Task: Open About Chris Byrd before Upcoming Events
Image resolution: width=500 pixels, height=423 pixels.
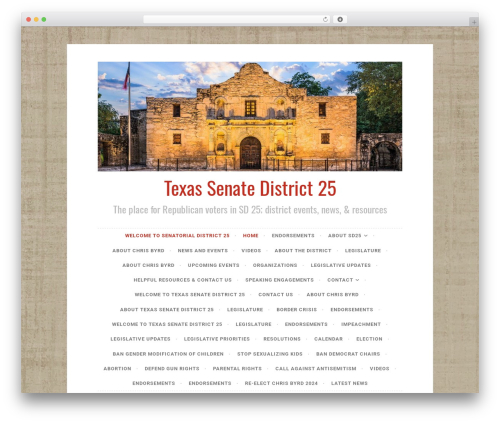Action: (148, 265)
